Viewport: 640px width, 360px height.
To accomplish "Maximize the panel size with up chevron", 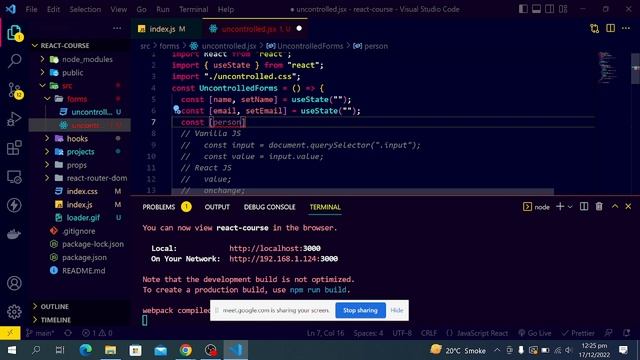I will (x=615, y=207).
